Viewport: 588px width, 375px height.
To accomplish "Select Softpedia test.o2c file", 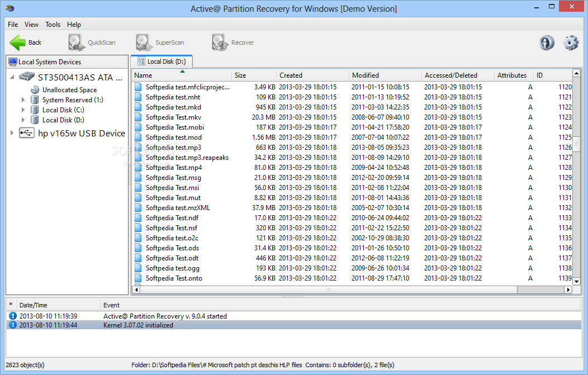I will click(x=353, y=238).
